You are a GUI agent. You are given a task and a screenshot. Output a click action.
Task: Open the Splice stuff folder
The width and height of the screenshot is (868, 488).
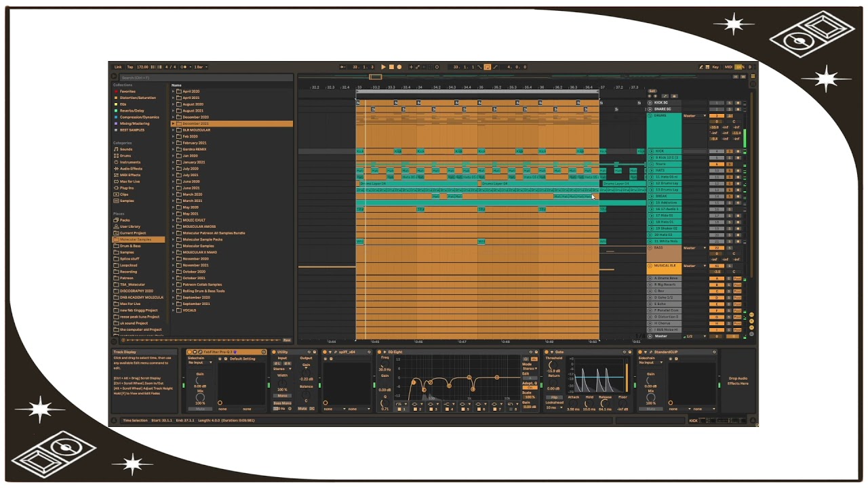click(x=130, y=259)
